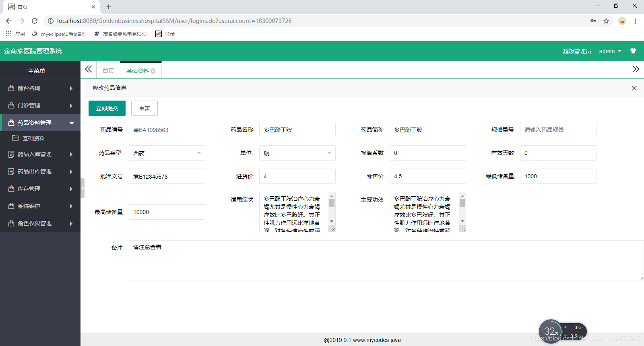Open the admin user dropdown

click(x=610, y=51)
